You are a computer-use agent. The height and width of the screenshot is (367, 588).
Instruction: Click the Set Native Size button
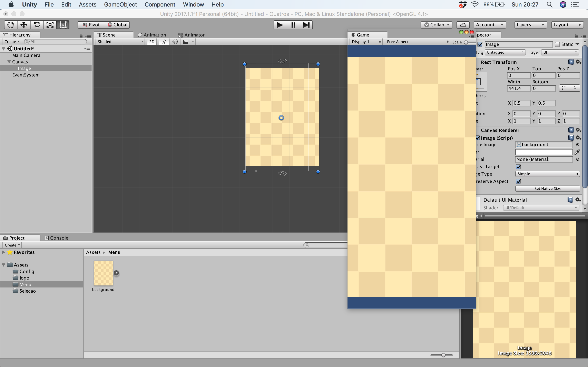click(x=547, y=189)
